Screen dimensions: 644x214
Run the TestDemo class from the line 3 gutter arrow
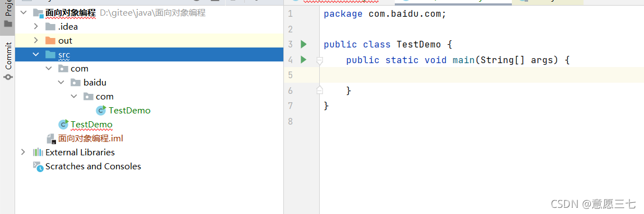pyautogui.click(x=304, y=44)
